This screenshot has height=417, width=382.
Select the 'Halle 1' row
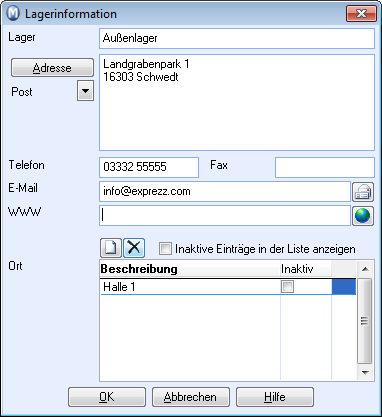point(228,287)
